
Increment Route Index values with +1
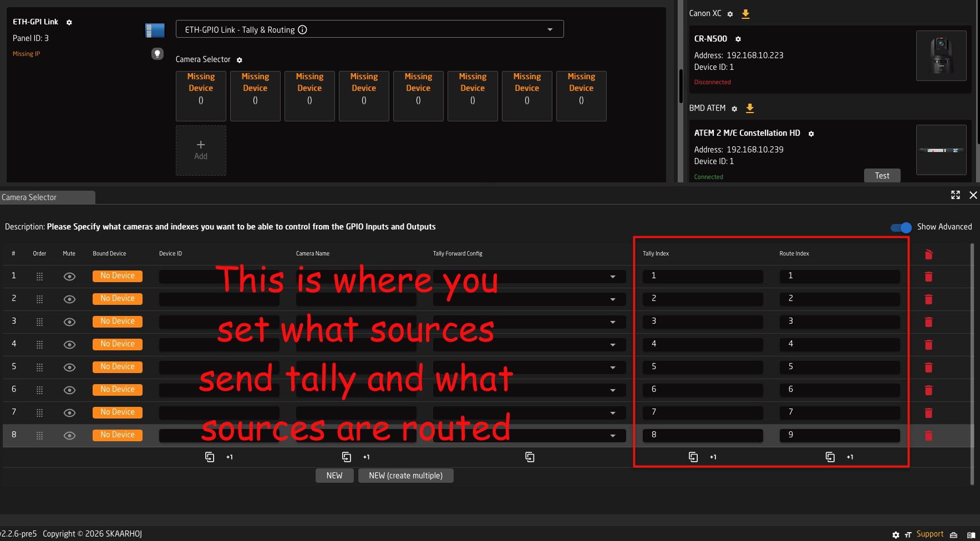click(x=850, y=457)
